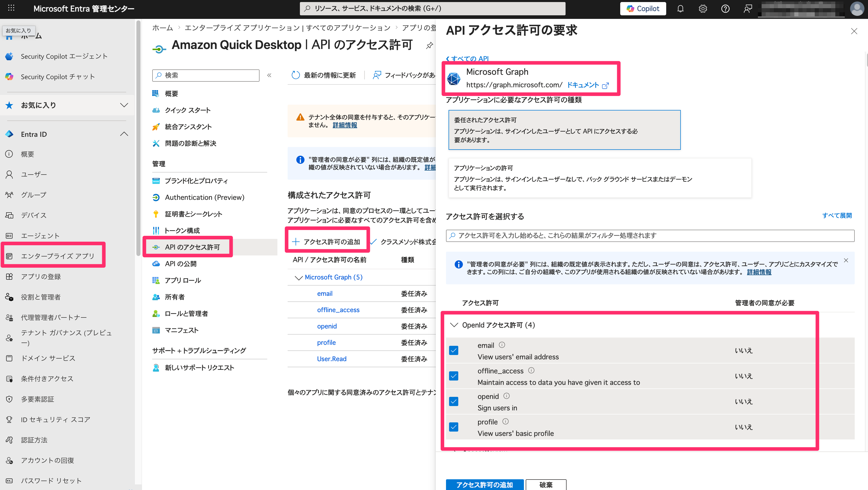This screenshot has height=490, width=868.
Task: Click the アプリ ロール icon
Action: tap(156, 280)
